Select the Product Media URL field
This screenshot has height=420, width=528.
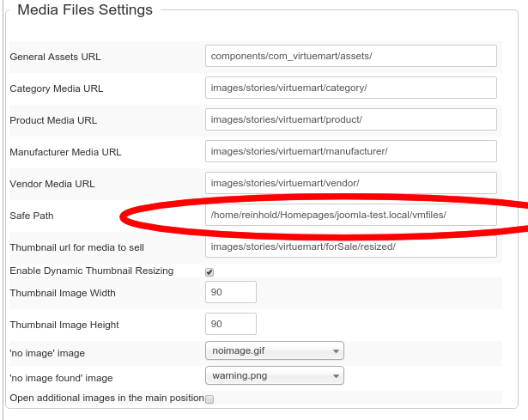(x=351, y=119)
